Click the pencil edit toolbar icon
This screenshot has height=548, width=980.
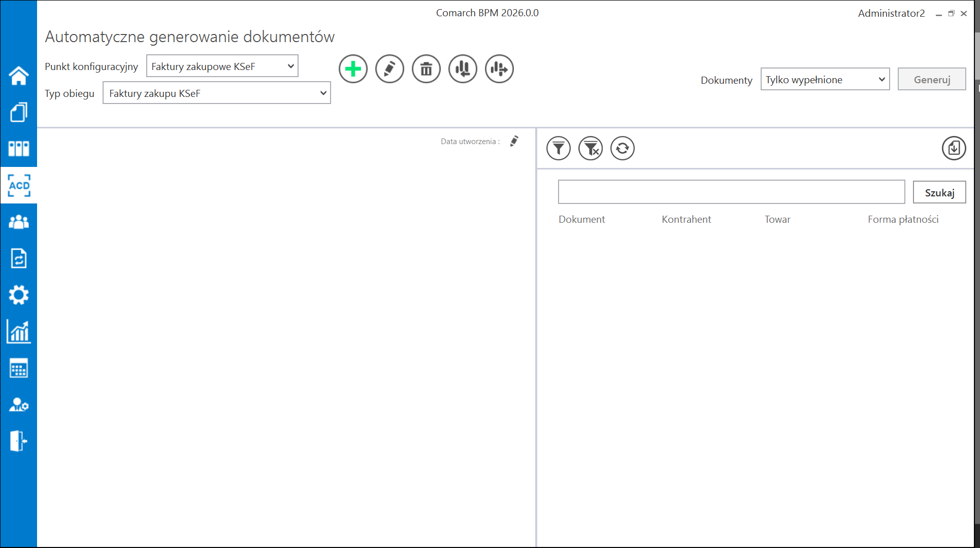389,69
